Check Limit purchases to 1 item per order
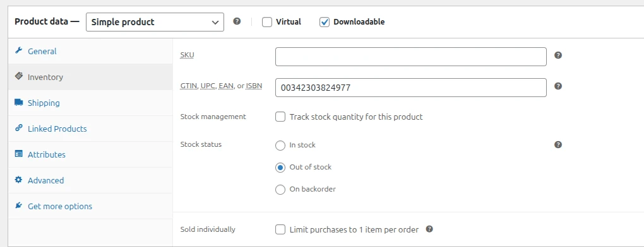 point(280,229)
